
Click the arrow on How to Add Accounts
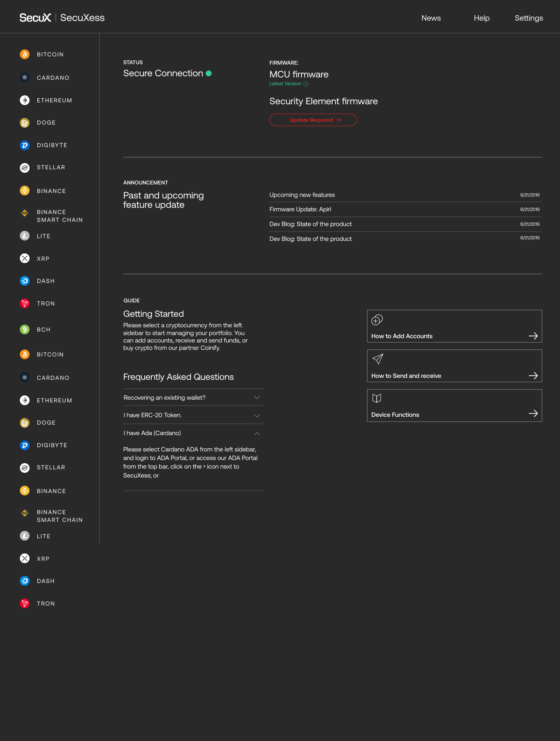(533, 336)
